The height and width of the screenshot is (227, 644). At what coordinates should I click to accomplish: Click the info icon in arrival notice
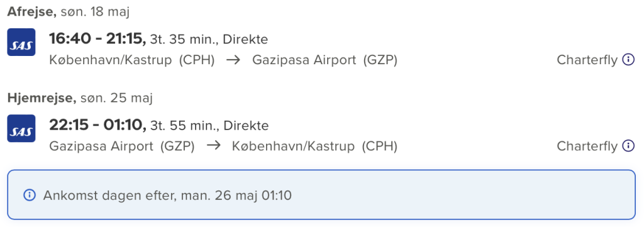[x=29, y=196]
